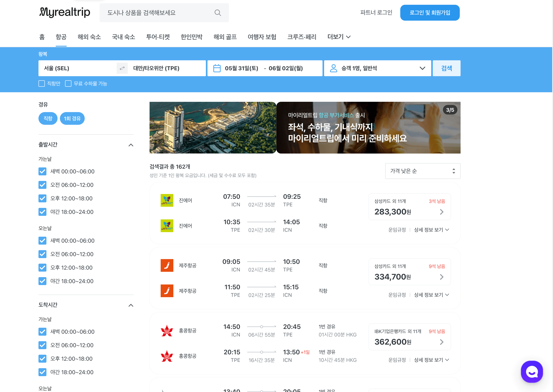Click the Jeju Air outbound logo
The height and width of the screenshot is (392, 553).
167,265
